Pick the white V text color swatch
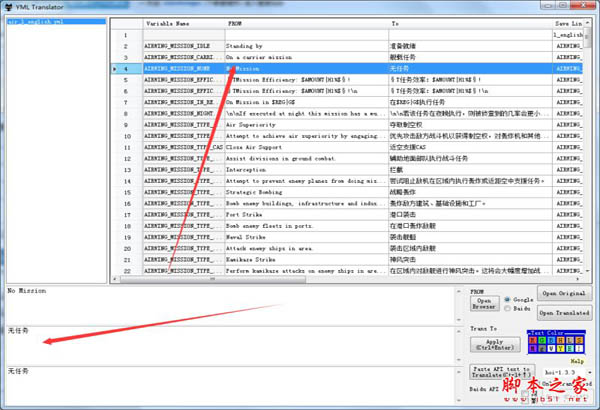 (x=551, y=348)
